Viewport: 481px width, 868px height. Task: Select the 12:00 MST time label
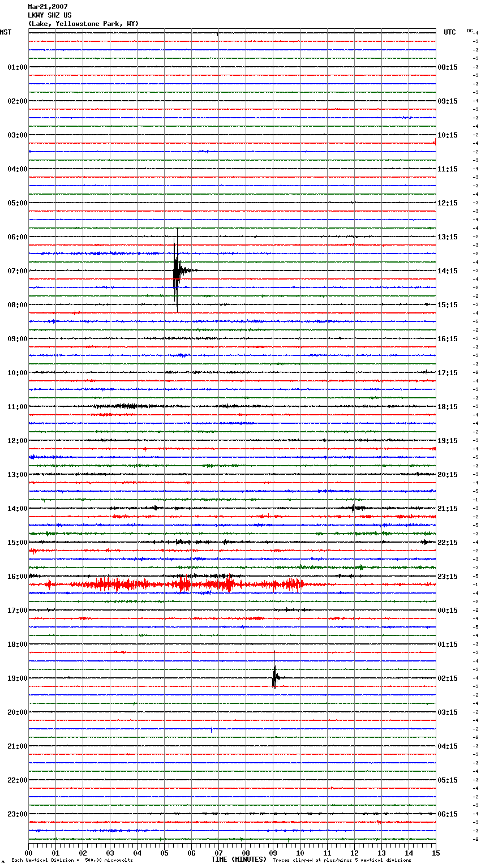click(18, 441)
